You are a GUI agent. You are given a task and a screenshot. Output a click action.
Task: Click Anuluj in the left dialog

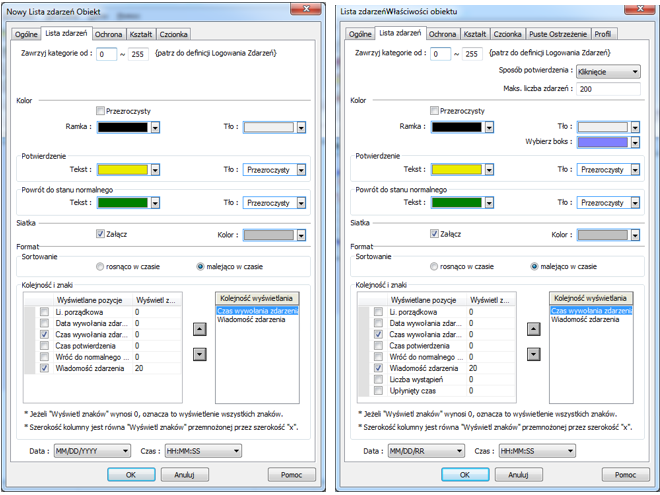(184, 475)
